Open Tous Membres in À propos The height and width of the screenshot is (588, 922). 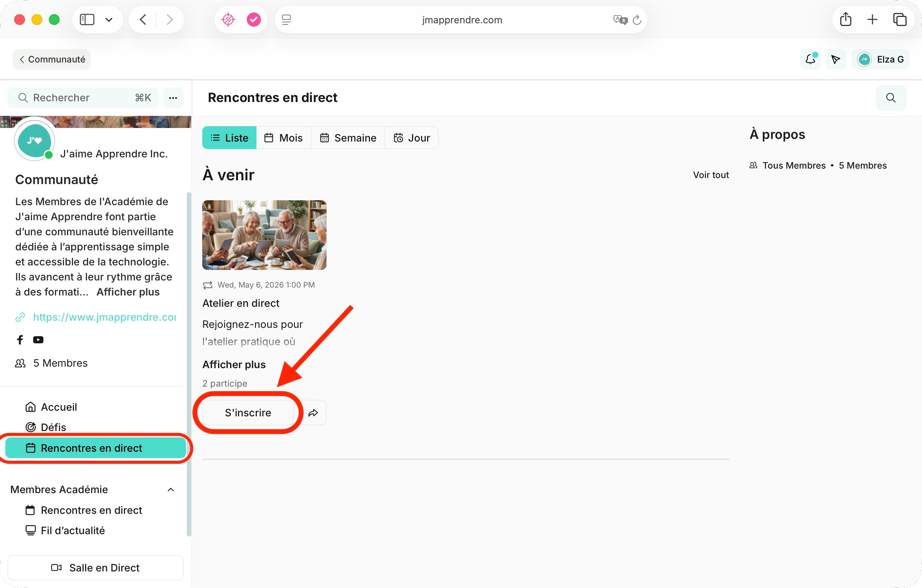[794, 165]
